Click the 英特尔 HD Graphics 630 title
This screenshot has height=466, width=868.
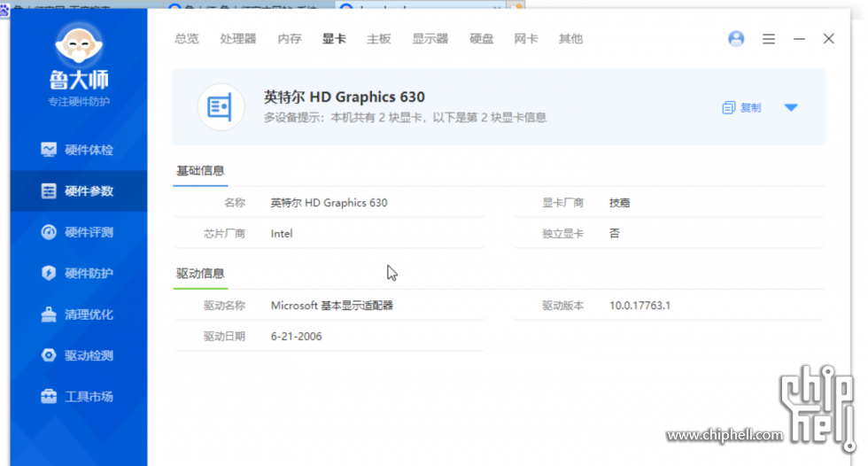[345, 97]
